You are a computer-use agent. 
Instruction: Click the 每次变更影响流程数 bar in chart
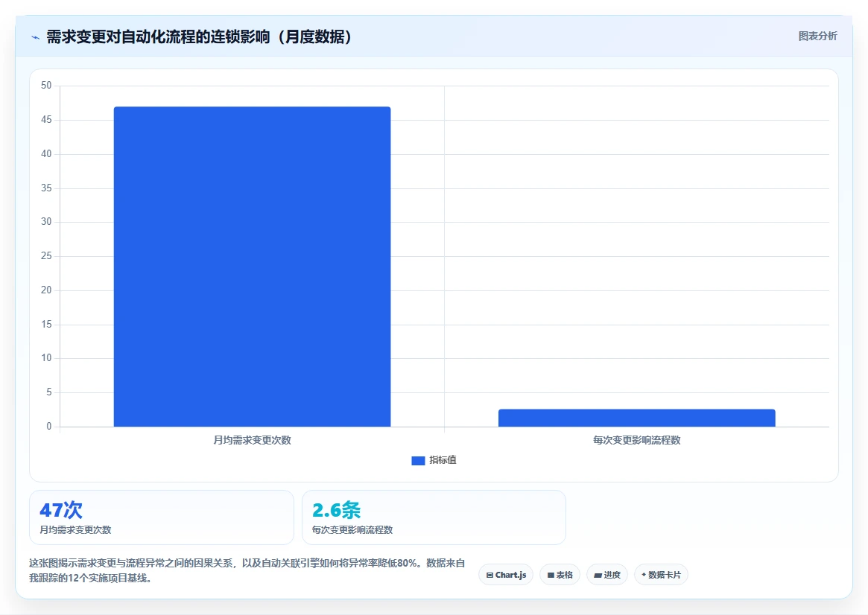636,418
